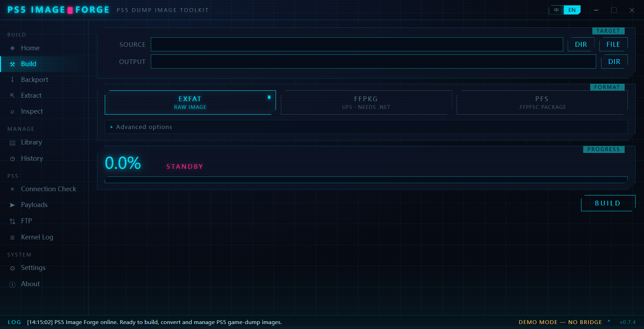Screen dimensions: 644x329
Task: Click the History clock icon
Action: point(12,159)
